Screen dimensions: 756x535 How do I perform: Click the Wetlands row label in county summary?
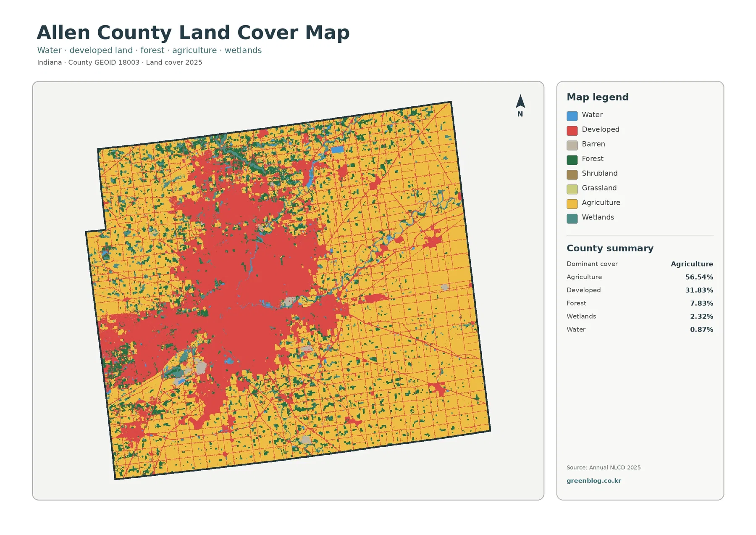click(581, 316)
